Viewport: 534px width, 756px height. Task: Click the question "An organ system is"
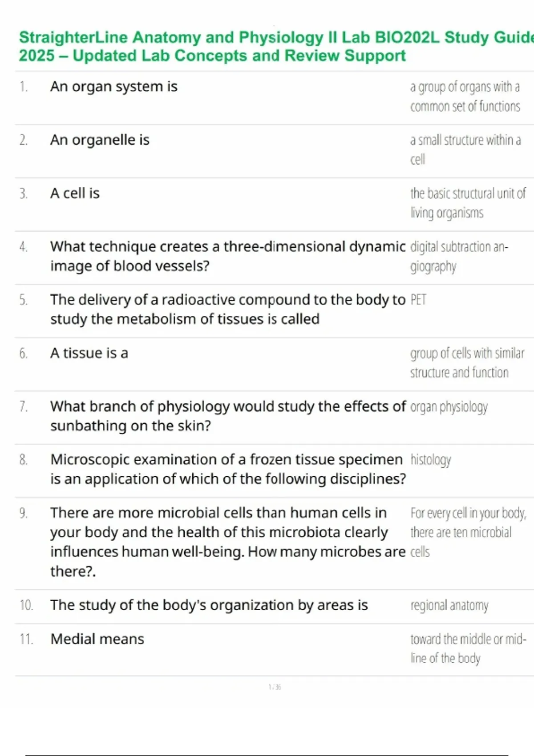114,86
